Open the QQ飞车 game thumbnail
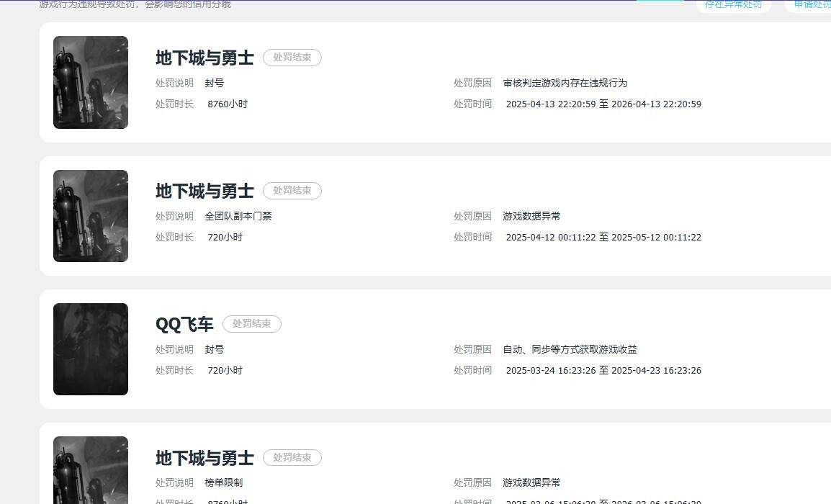The image size is (831, 504). (x=91, y=348)
